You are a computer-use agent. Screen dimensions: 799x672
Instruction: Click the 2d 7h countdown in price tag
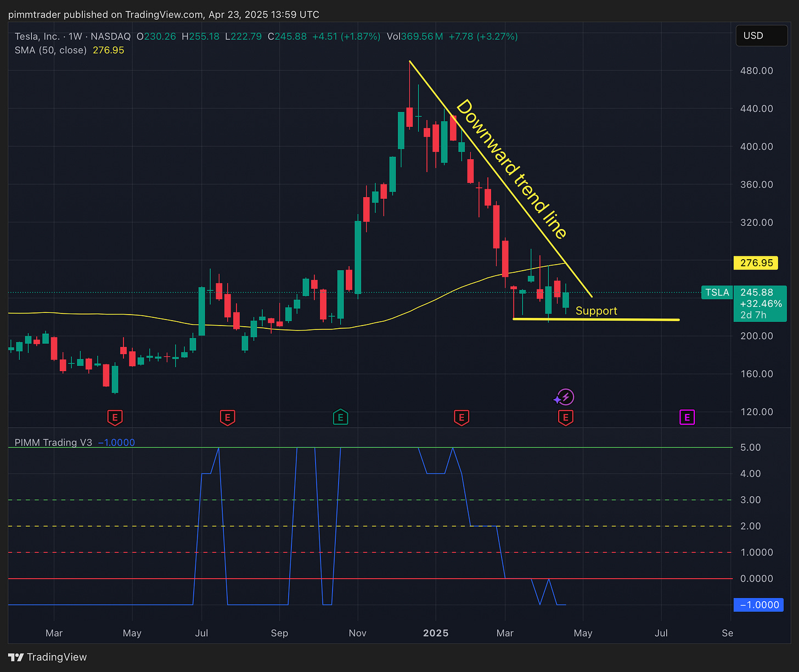[753, 315]
